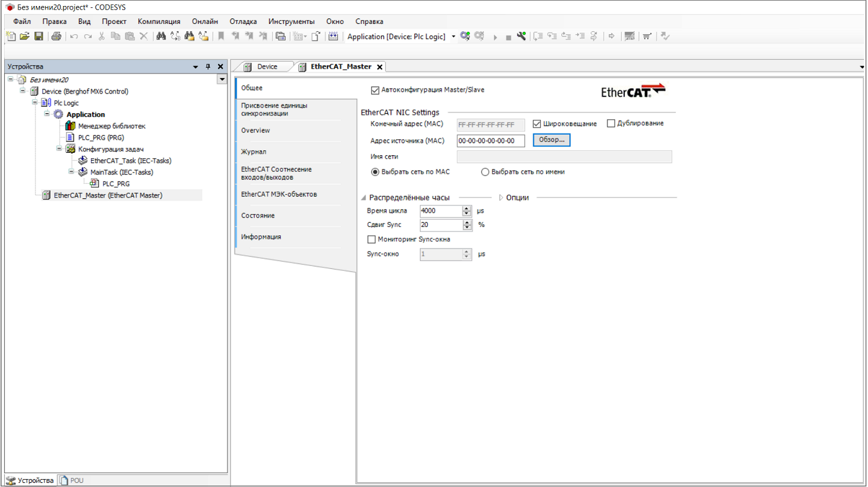This screenshot has width=868, height=487.
Task: Click the Обзор... button
Action: coord(552,140)
